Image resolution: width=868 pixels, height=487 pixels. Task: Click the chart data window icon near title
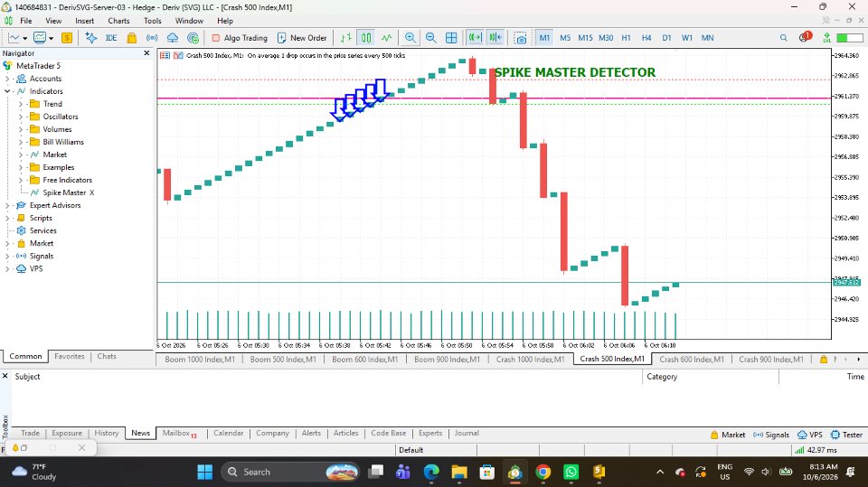(x=165, y=55)
